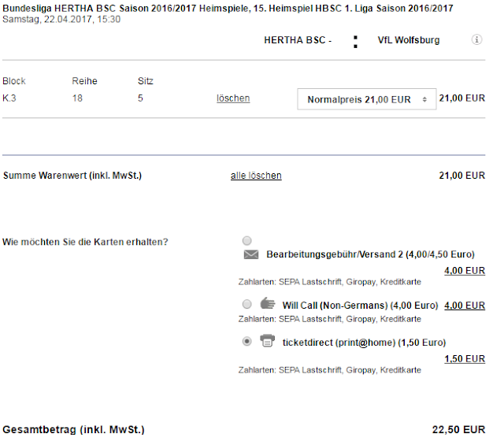Click the 4,00 EUR link under Versand 2

465,271
